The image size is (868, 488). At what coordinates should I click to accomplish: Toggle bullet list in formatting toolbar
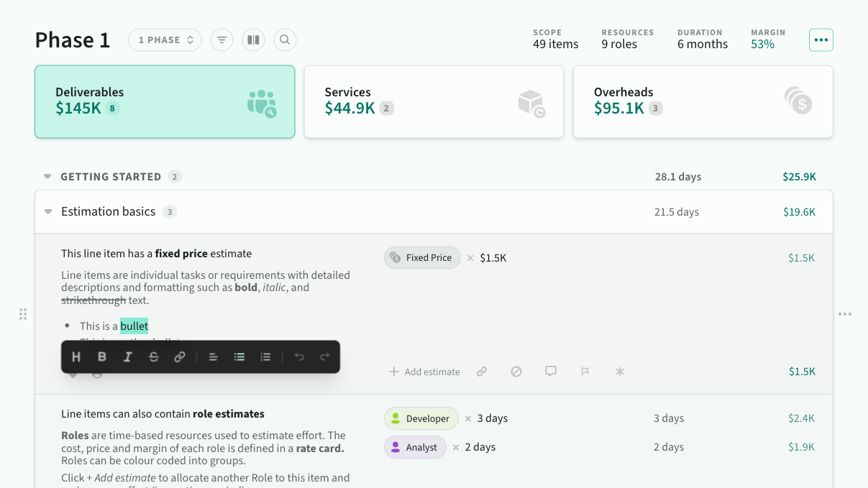click(239, 356)
